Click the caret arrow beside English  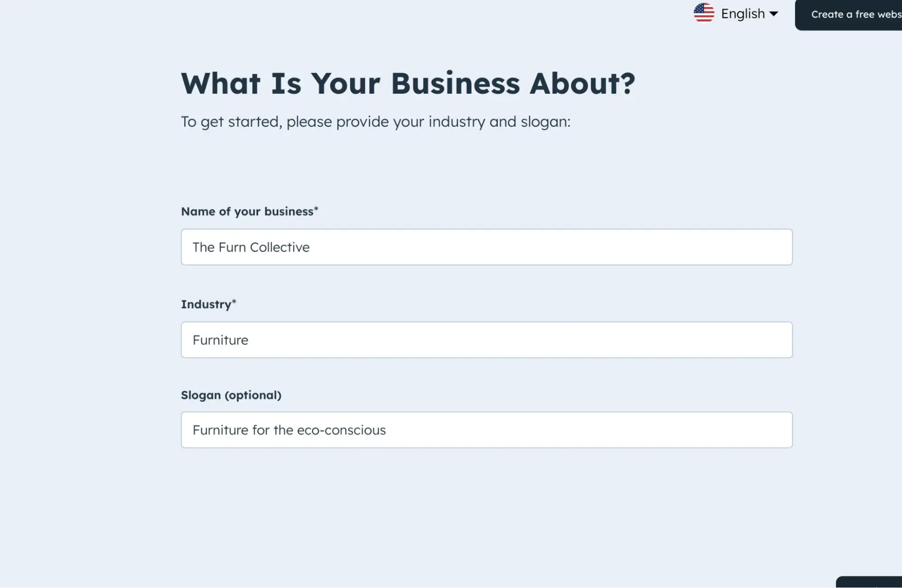pyautogui.click(x=774, y=14)
